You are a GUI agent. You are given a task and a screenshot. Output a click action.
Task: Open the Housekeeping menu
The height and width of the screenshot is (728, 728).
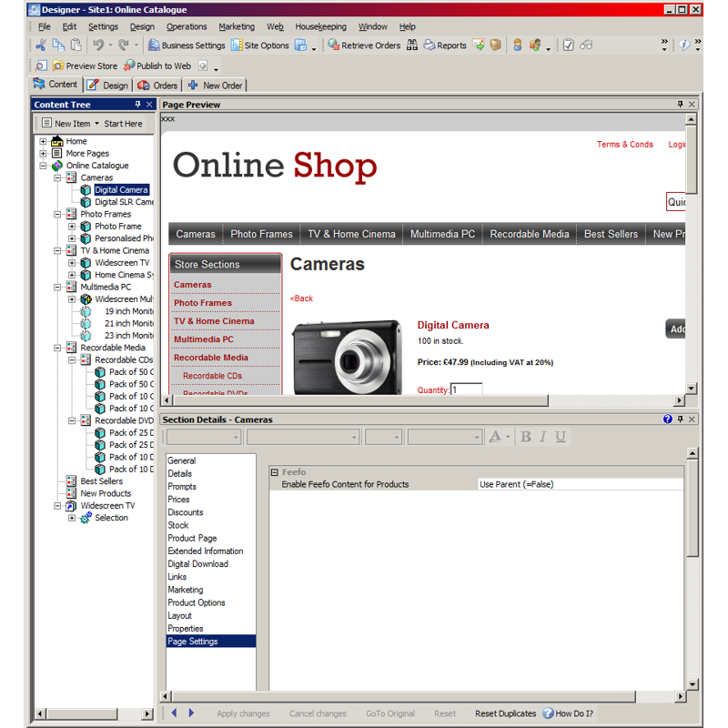(321, 26)
